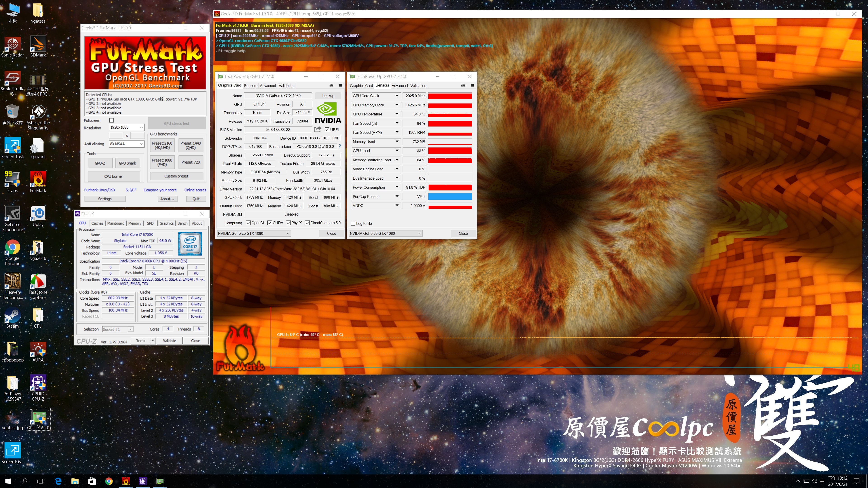Open the Compare your score link
Screen dimensions: 868x488
[x=160, y=190]
